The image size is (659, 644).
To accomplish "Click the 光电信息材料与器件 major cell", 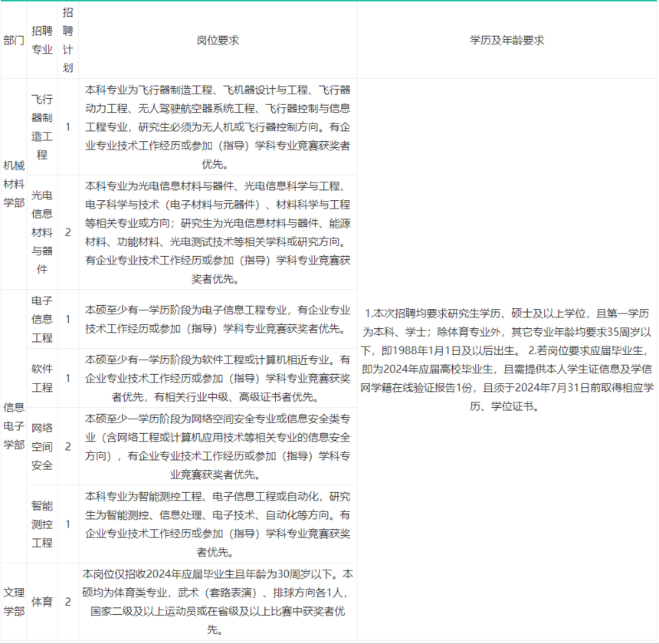I will click(42, 232).
